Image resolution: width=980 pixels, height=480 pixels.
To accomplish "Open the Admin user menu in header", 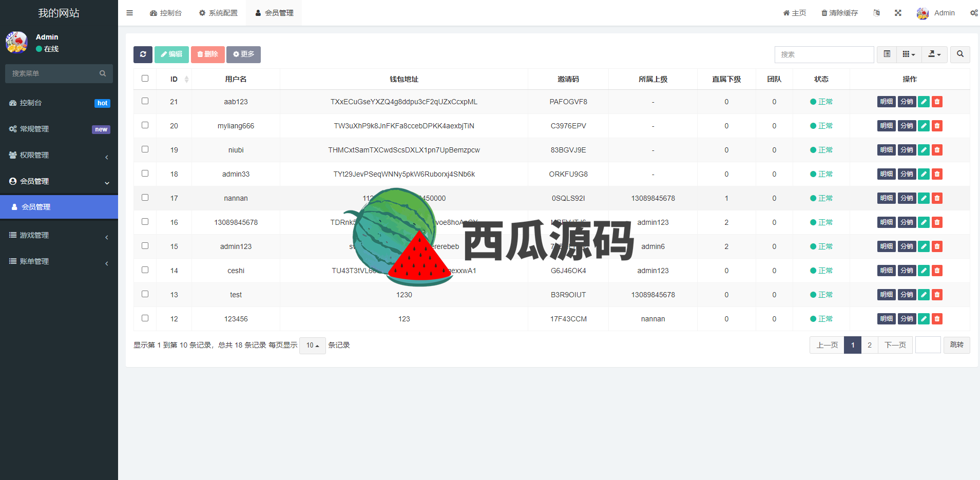I will (x=936, y=13).
